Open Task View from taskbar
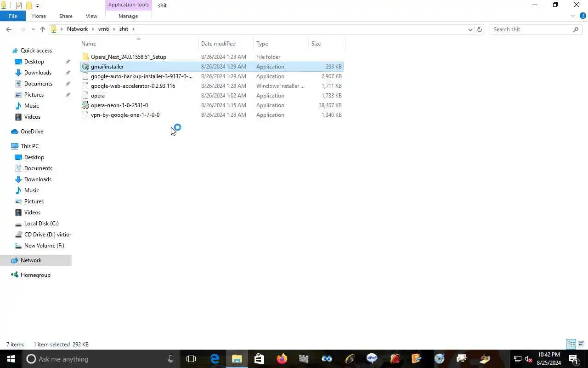Screen dimensions: 588x368 pyautogui.click(x=191, y=359)
